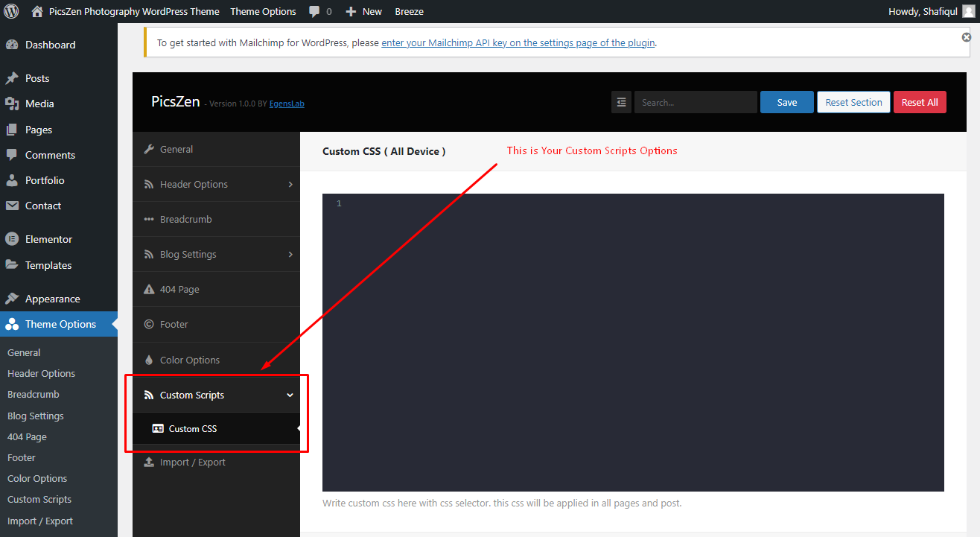This screenshot has height=537, width=980.
Task: Click the home icon beside the site name
Action: [37, 11]
